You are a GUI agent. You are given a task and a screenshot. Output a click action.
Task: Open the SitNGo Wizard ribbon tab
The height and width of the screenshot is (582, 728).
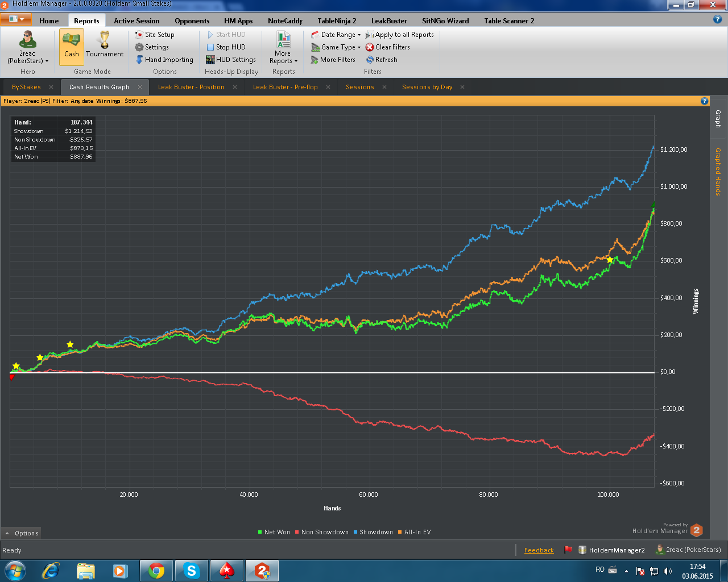445,21
